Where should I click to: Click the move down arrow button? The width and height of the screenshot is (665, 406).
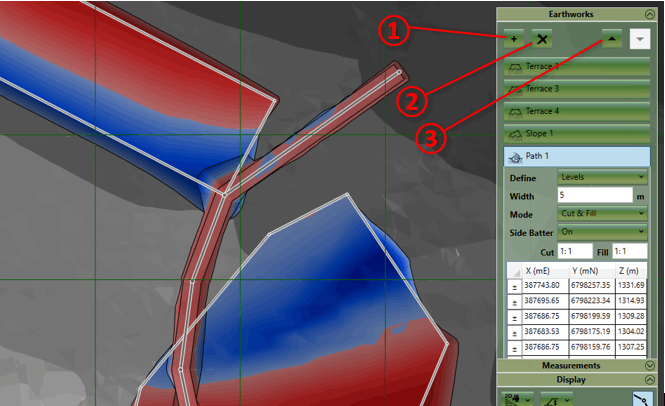(637, 37)
